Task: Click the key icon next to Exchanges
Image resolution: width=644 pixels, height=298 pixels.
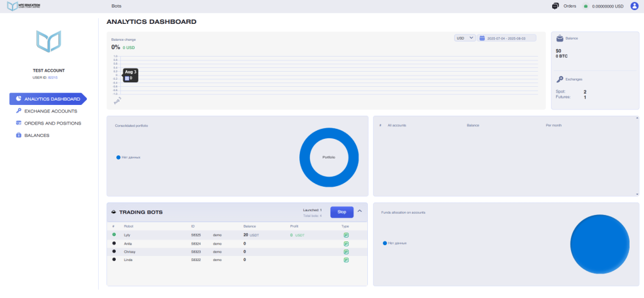Action: coord(559,79)
